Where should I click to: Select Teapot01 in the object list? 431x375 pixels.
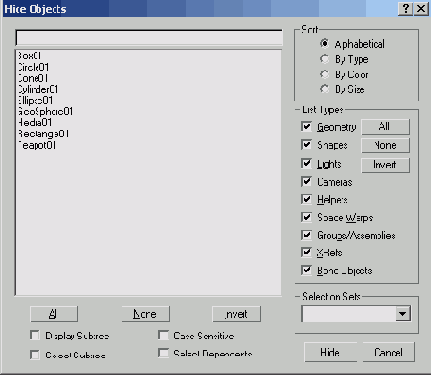coord(37,145)
